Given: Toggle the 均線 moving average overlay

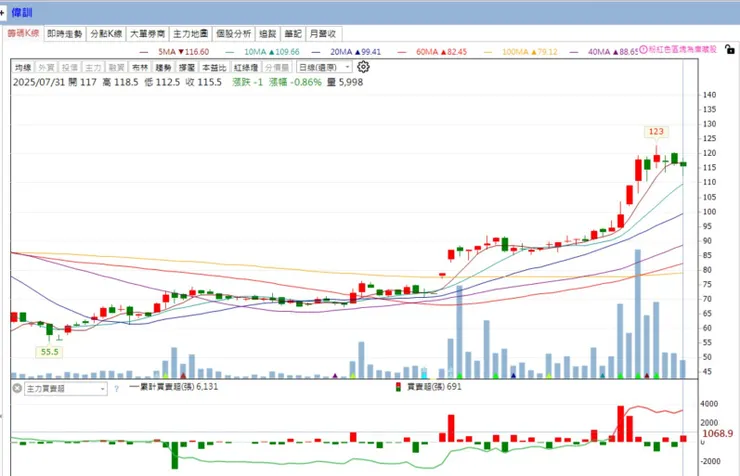Looking at the screenshot, I should (x=23, y=67).
